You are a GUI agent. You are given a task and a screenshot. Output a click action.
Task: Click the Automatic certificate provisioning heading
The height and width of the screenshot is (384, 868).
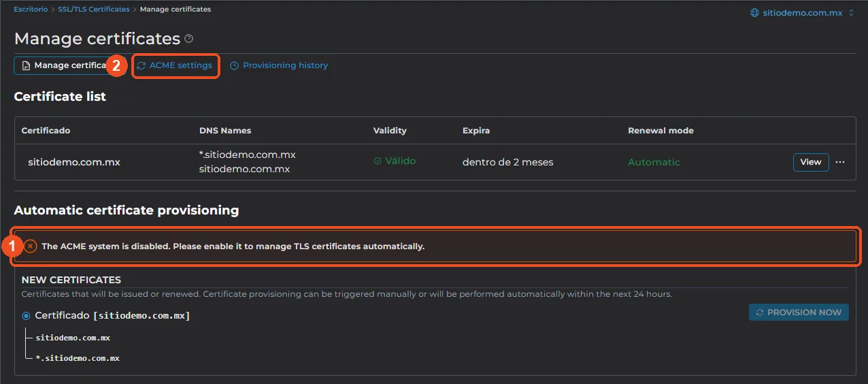coord(127,210)
